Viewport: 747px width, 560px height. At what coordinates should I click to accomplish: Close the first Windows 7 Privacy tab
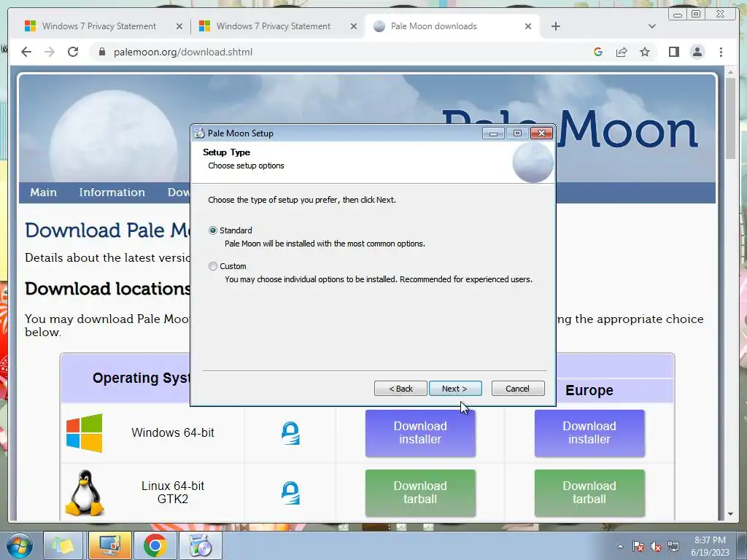pyautogui.click(x=179, y=26)
